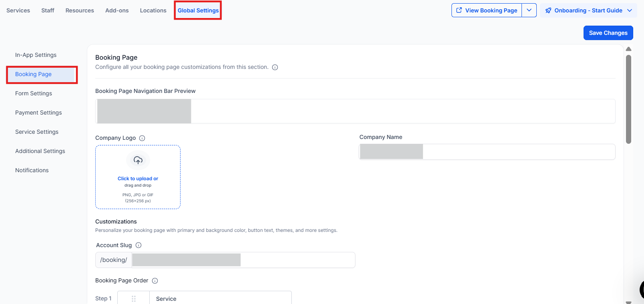This screenshot has height=304, width=644.
Task: Click info icon beside Account Slug
Action: (138, 245)
